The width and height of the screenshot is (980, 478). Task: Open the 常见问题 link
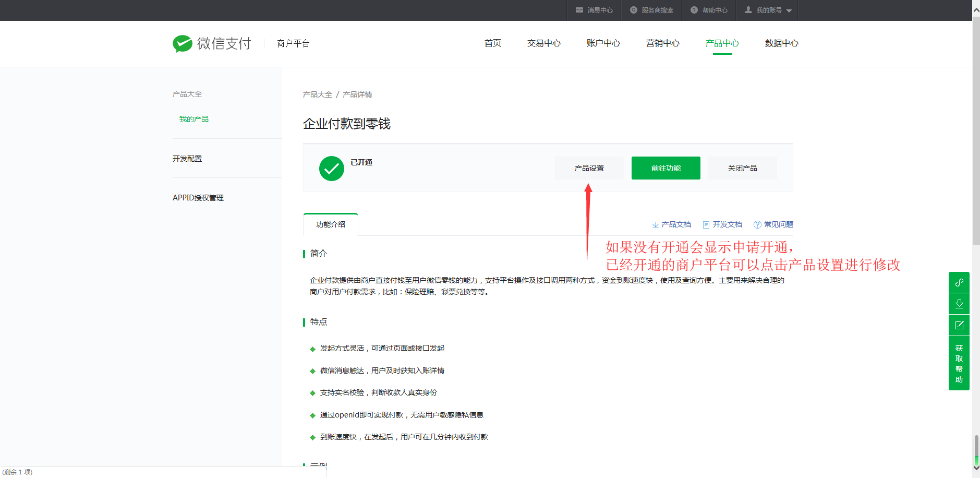point(778,224)
